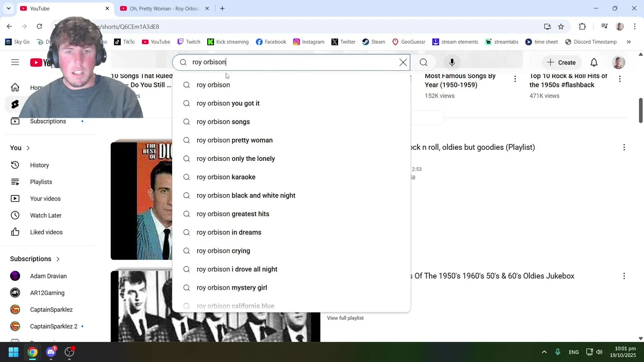Start voice search with microphone icon
Screen dimensions: 644x362
452,62
